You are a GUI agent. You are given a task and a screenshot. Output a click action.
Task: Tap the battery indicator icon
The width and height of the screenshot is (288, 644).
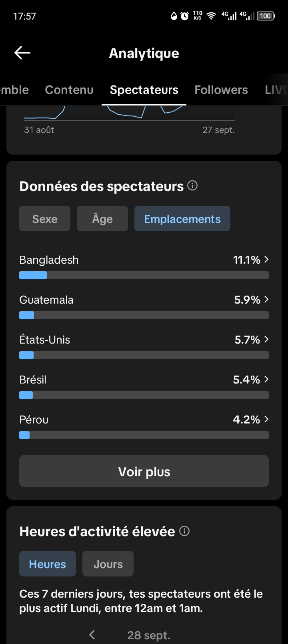click(x=266, y=16)
